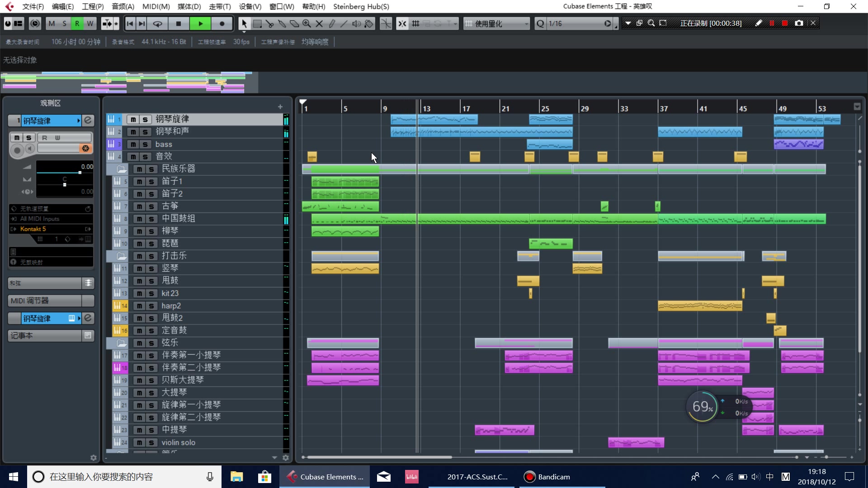Pause Bandicam recording with red pause icon
The image size is (868, 488).
tap(772, 23)
